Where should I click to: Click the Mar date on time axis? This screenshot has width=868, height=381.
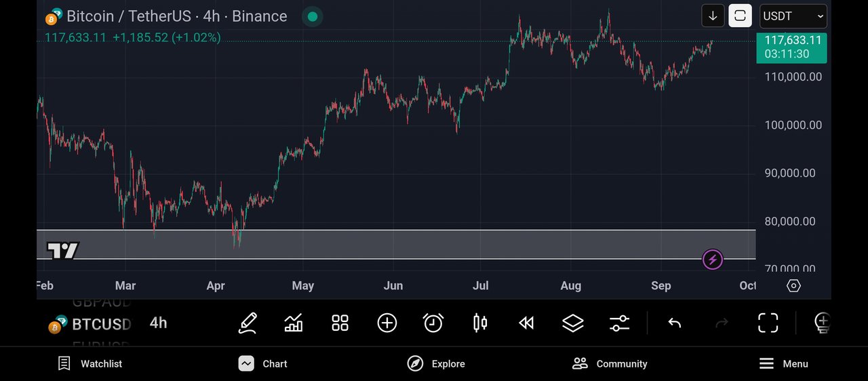pyautogui.click(x=125, y=285)
